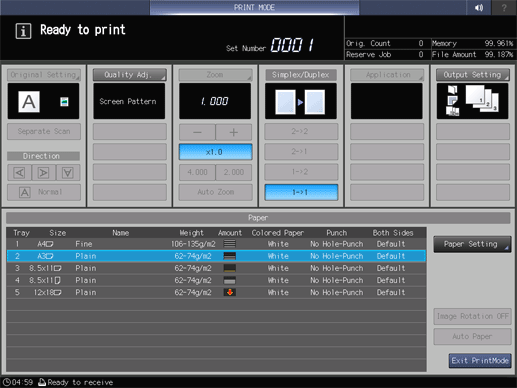
Task: Click the Ready to receive printer icon
Action: (x=42, y=382)
